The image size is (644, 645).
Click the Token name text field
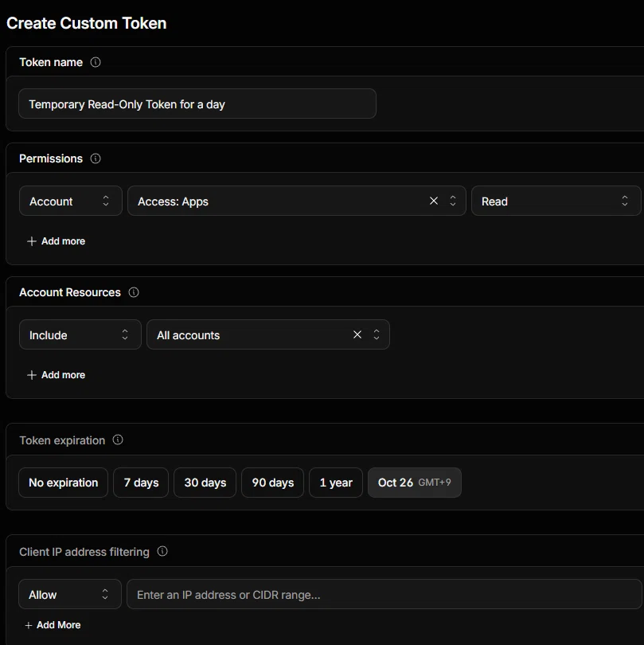197,104
